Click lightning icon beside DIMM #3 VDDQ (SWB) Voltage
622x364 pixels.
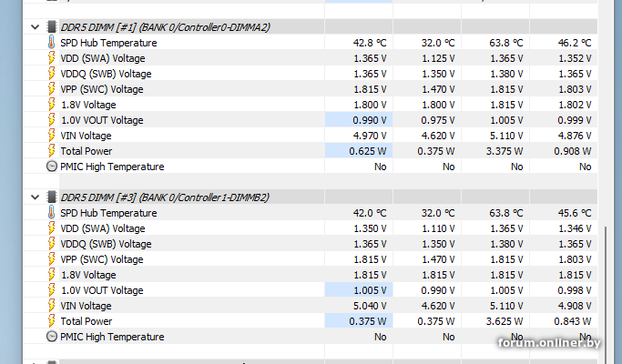point(51,244)
